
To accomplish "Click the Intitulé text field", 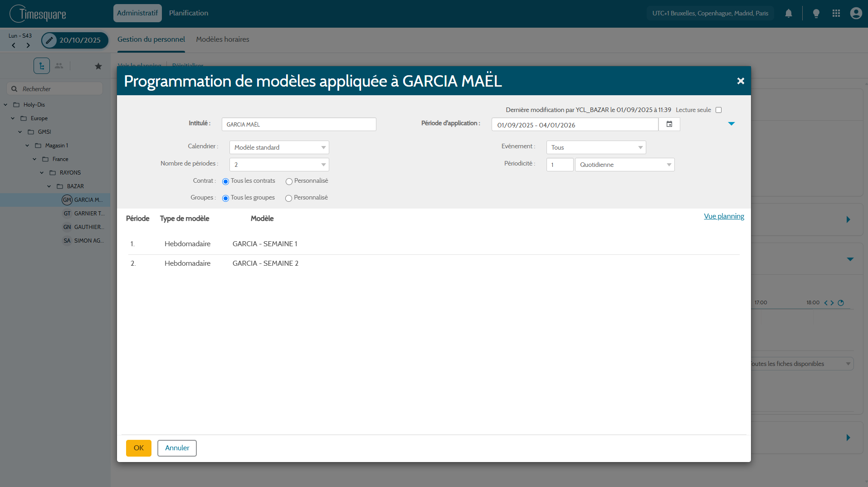I will pos(299,124).
